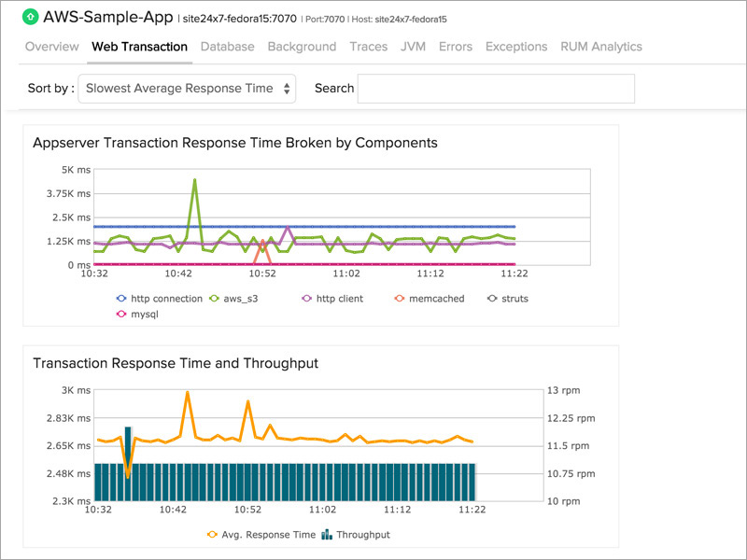Image resolution: width=747 pixels, height=560 pixels.
Task: Select the Exceptions tab
Action: [516, 47]
